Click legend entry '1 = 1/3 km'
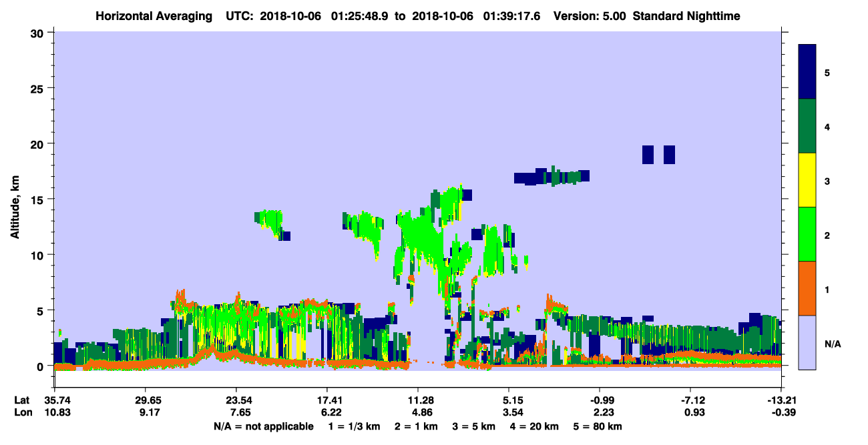868x445 pixels. click(x=353, y=426)
